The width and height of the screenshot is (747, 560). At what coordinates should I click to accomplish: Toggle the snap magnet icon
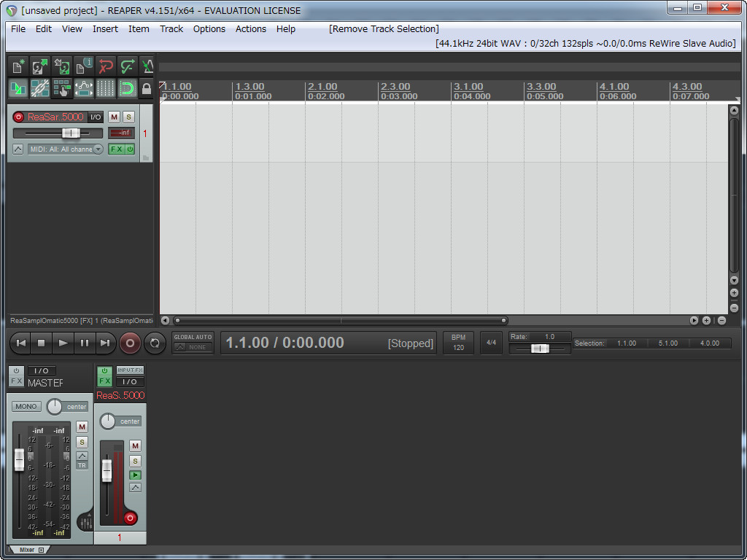pos(128,88)
